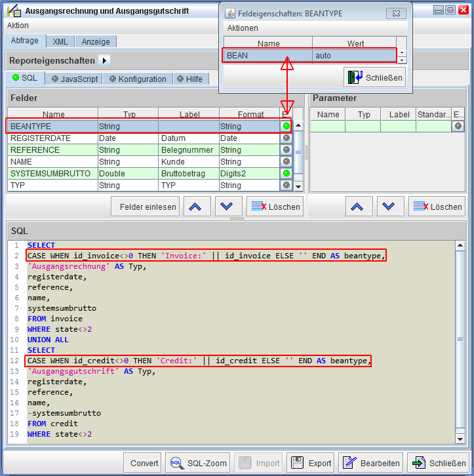The image size is (474, 476).
Task: Move field up in Felder panel
Action: [195, 207]
